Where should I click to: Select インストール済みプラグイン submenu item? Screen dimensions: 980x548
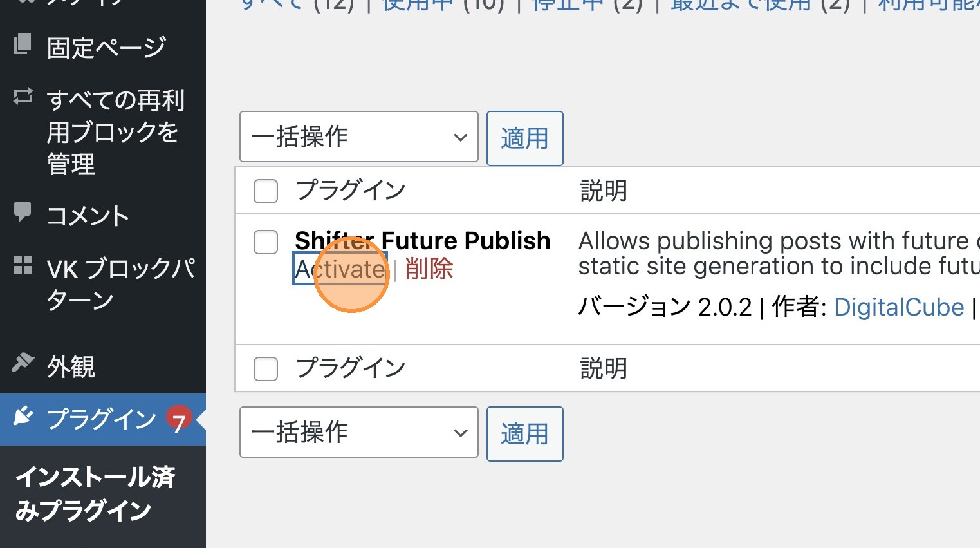[95, 494]
